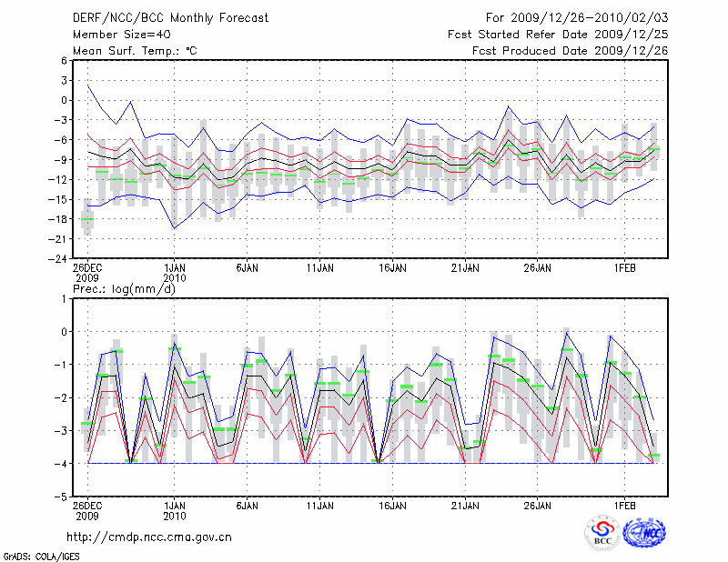Click the BCC logo
The width and height of the screenshot is (728, 562).
point(602,533)
